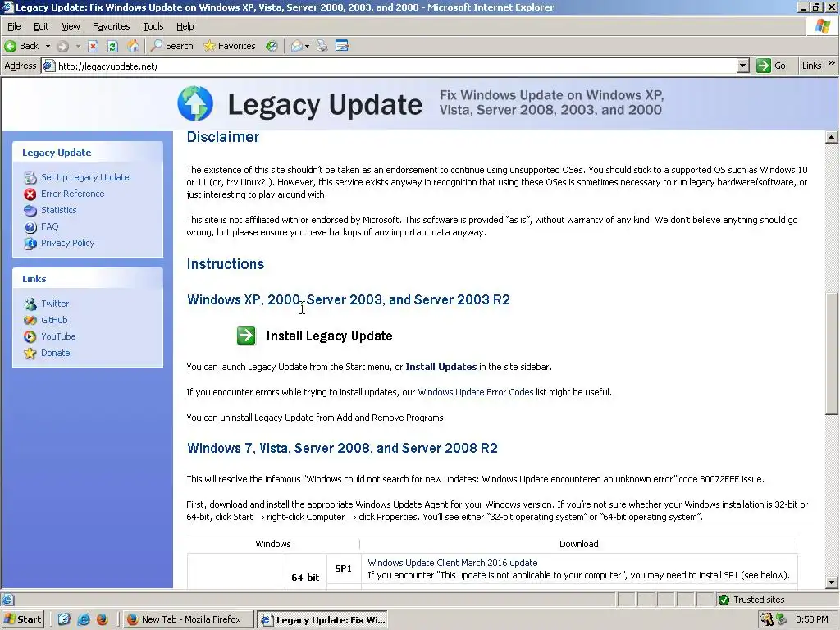
Task: Open the Back button history dropdown
Action: (x=48, y=46)
